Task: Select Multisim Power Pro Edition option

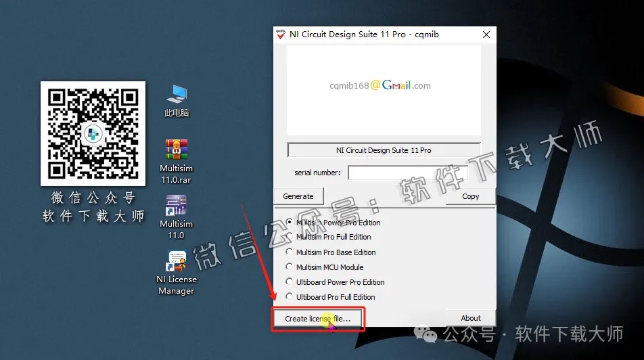Action: pos(290,222)
